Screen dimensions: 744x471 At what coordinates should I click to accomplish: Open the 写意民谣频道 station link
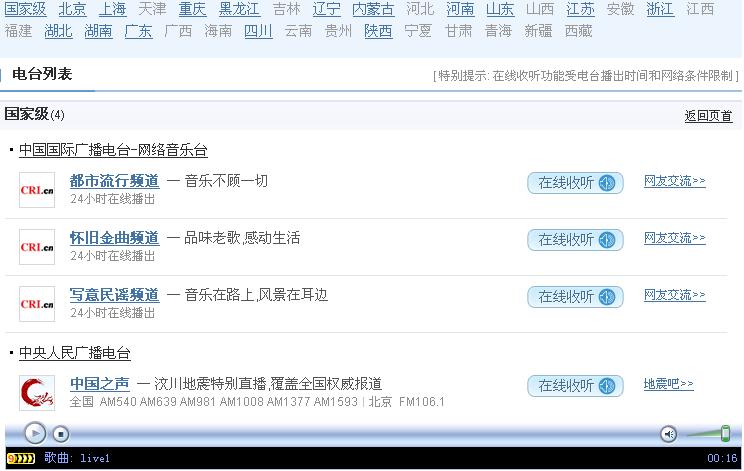114,295
